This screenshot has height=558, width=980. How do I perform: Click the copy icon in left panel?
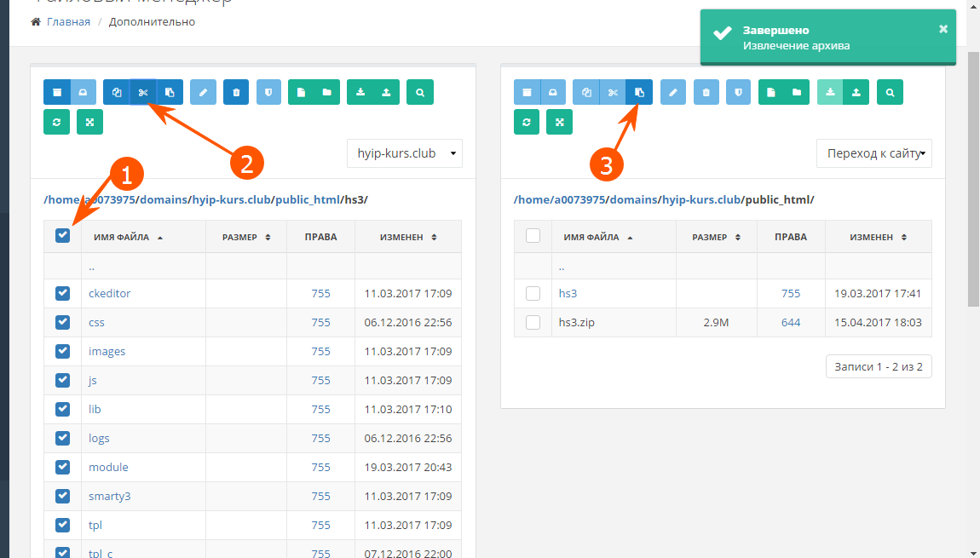pos(117,92)
